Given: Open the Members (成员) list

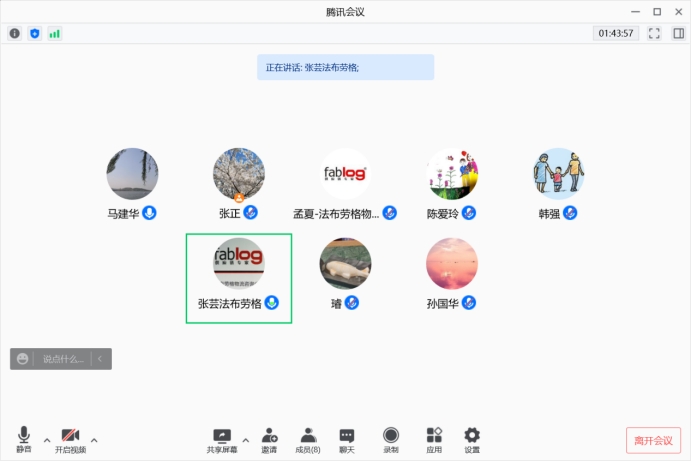Looking at the screenshot, I should [x=308, y=439].
